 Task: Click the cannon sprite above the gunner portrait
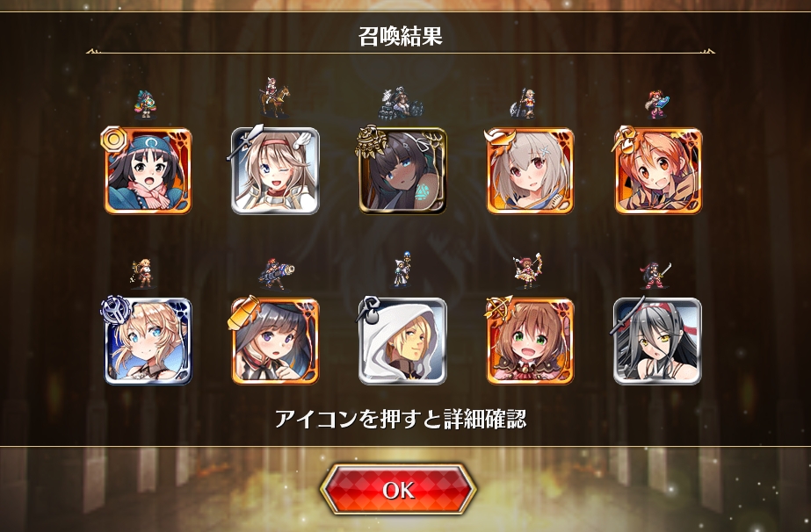point(276,274)
